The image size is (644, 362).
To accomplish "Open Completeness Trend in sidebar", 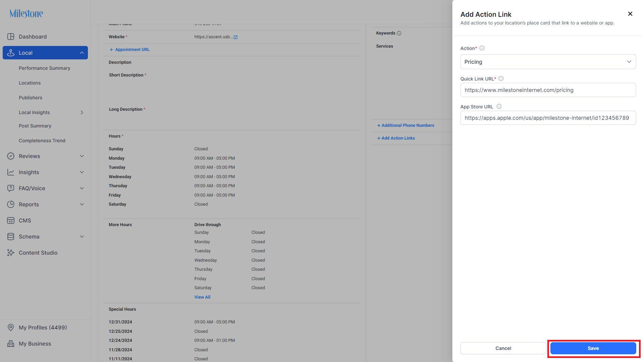I will coord(42,141).
